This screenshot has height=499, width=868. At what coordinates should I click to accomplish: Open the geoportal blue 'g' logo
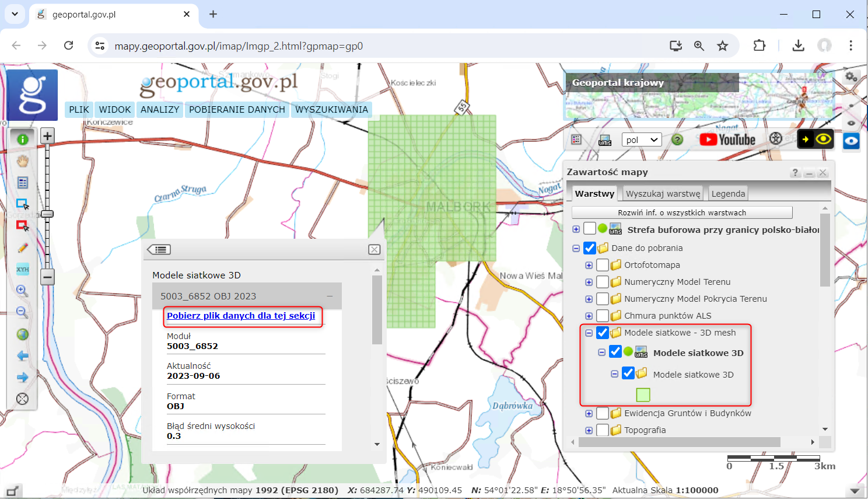pos(32,95)
